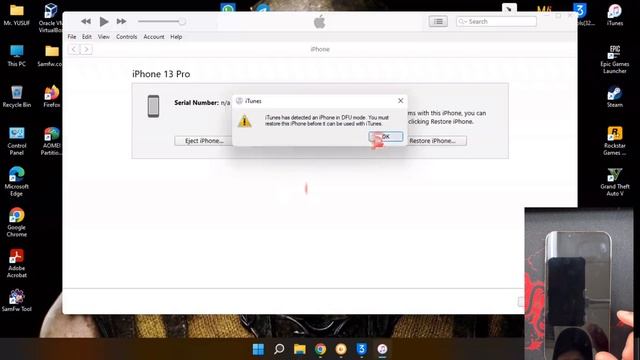Click the Restore iPhone button
Viewport: 640px width, 360px height.
(x=433, y=141)
